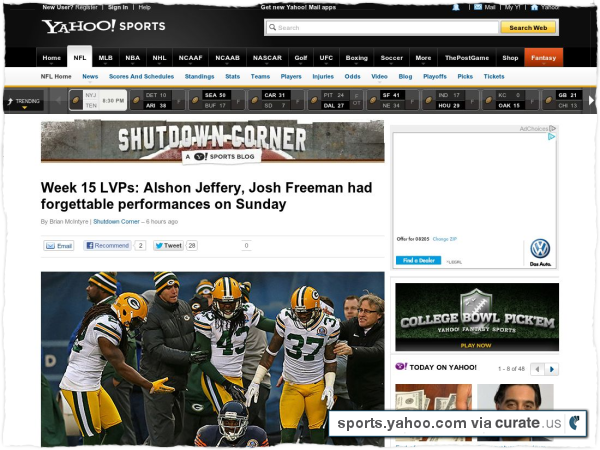The image size is (600, 450).
Task: Select the DET vs ARI score box
Action: [158, 100]
